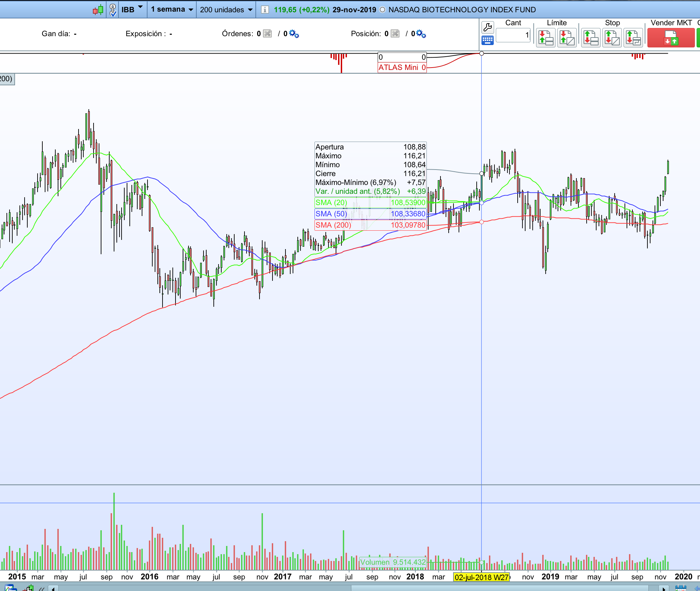This screenshot has width=700, height=591.
Task: Open the 1 semana timeframe dropdown
Action: coord(191,10)
